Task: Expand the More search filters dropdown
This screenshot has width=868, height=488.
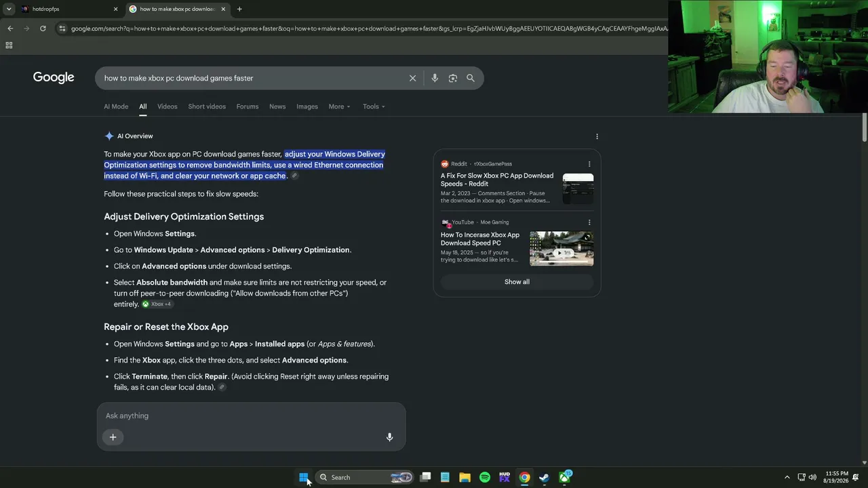Action: click(339, 106)
